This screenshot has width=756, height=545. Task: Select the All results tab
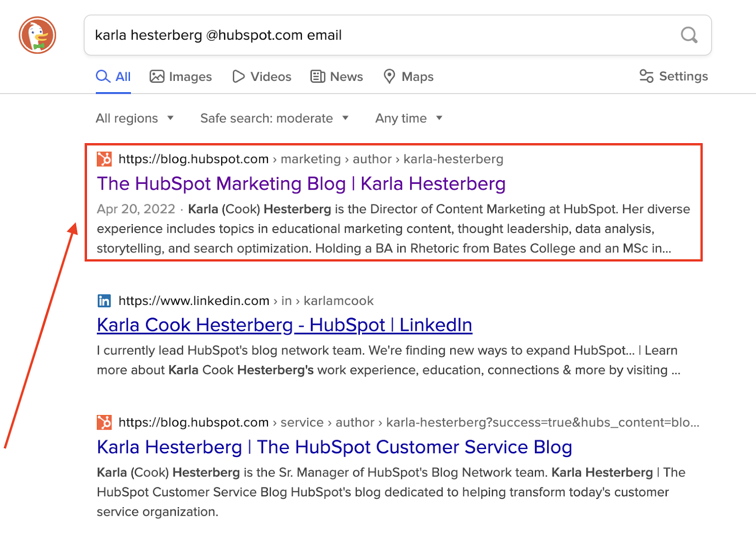coord(113,77)
